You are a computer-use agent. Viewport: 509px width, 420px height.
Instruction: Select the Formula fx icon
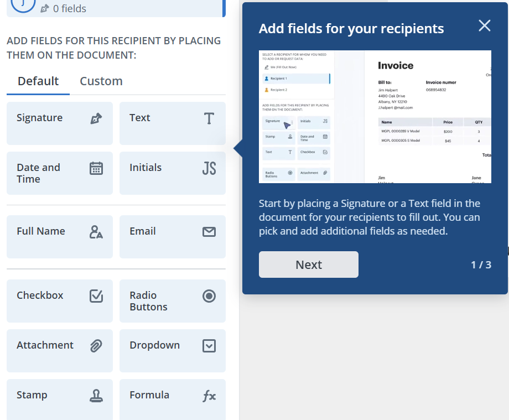pyautogui.click(x=209, y=396)
